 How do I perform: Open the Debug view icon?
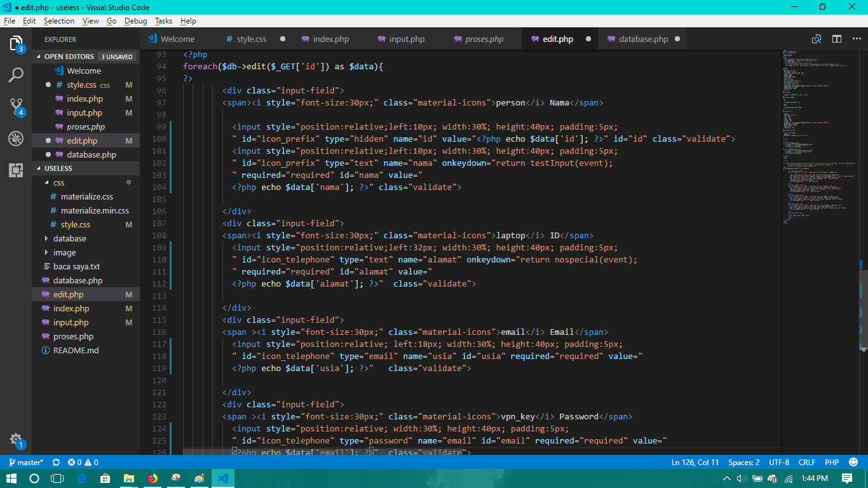tap(15, 139)
